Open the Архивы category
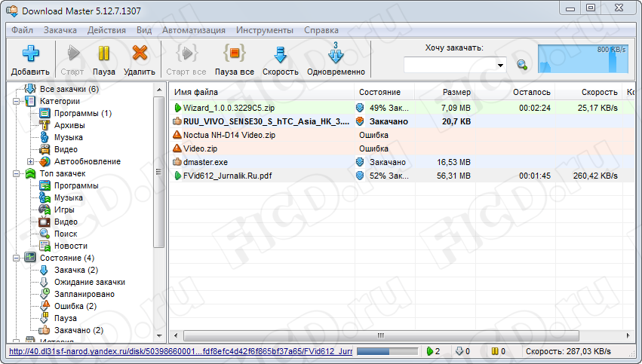The image size is (642, 364). [69, 125]
